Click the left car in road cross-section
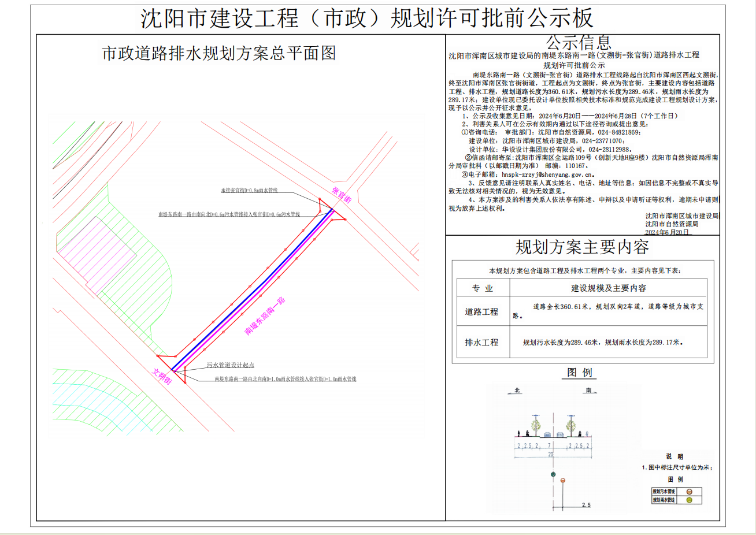 pos(547,434)
